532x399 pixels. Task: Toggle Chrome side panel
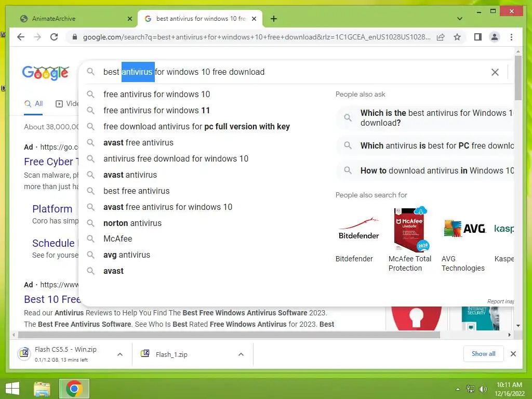click(478, 37)
